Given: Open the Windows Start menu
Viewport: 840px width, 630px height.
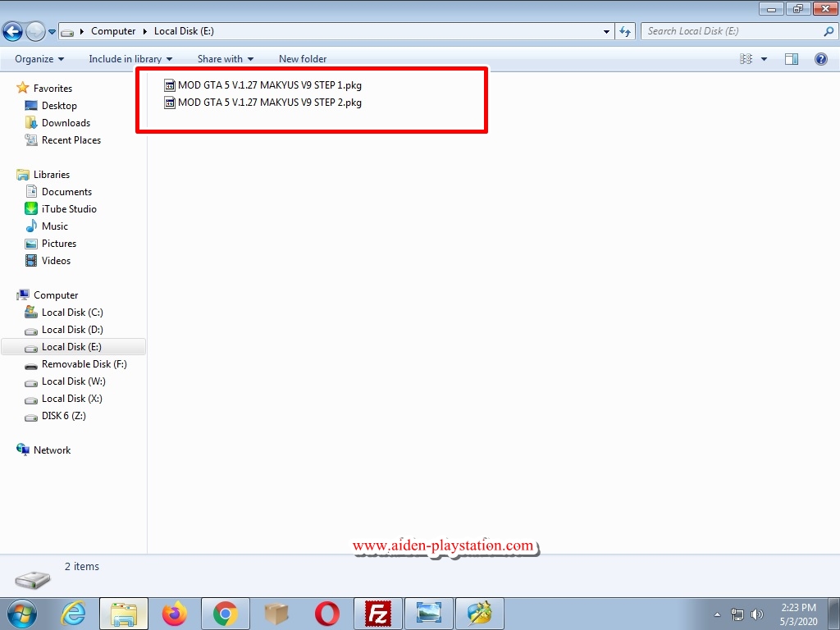Looking at the screenshot, I should [x=22, y=614].
